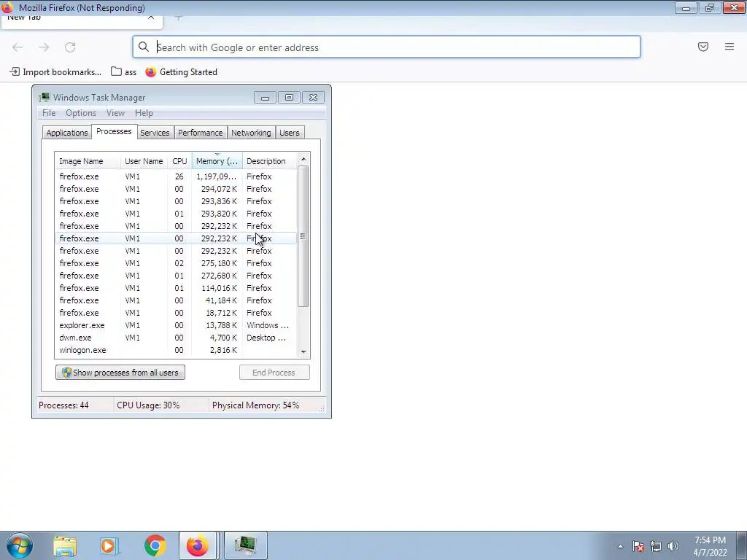
Task: Select the dwm.exe process row
Action: pyautogui.click(x=176, y=337)
